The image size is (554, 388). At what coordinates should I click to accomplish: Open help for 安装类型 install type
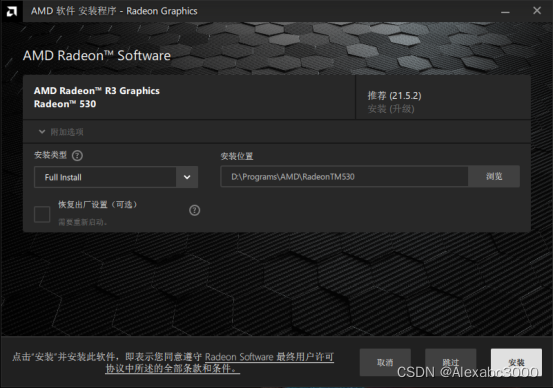[77, 155]
